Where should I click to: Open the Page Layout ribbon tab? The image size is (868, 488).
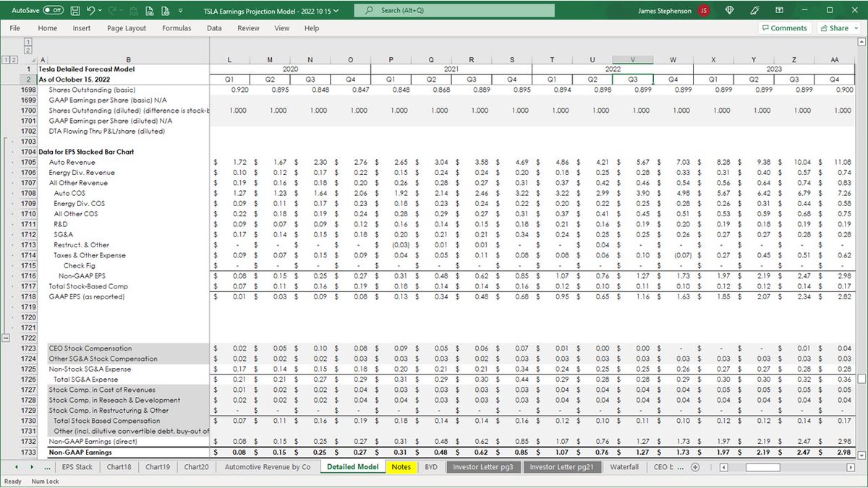(x=127, y=28)
